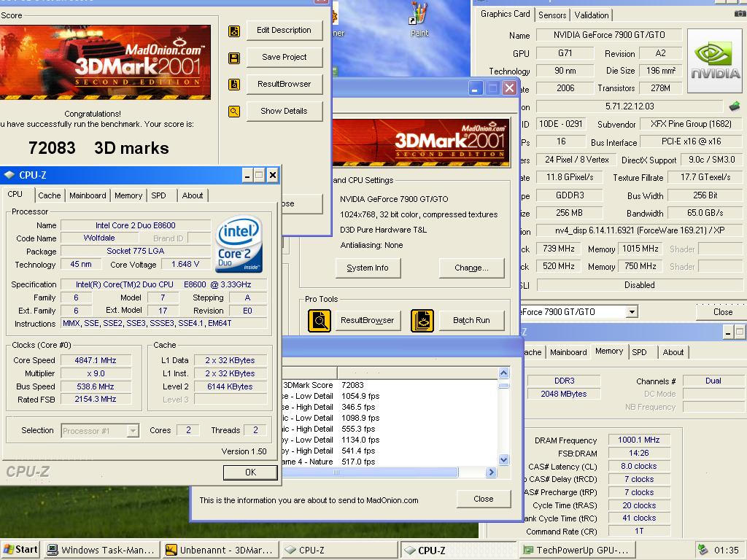
Task: Click the NVIDIA logo in GPU-Z
Action: (715, 61)
